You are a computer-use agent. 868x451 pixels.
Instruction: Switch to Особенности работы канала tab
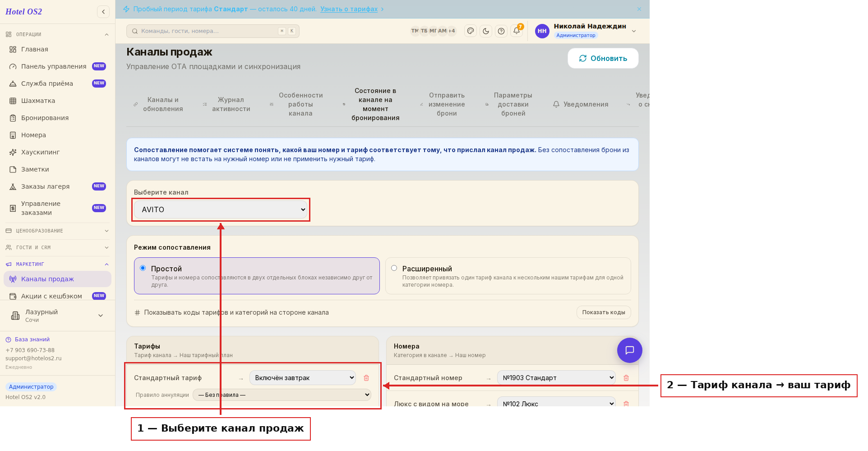pos(296,104)
